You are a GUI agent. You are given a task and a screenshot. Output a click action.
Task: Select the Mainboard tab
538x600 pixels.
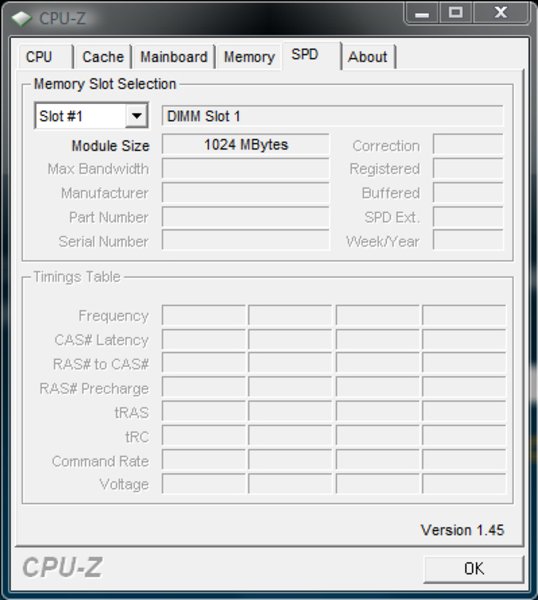[174, 57]
